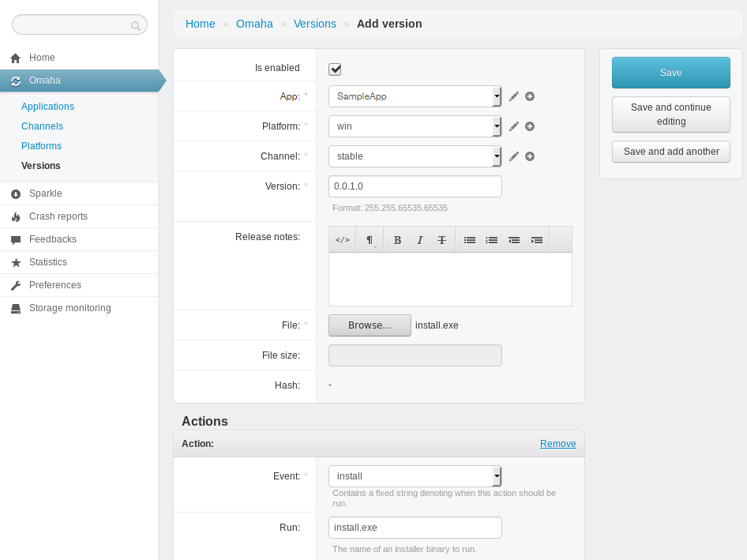
Task: Go to Versions submenu item
Action: coord(41,166)
